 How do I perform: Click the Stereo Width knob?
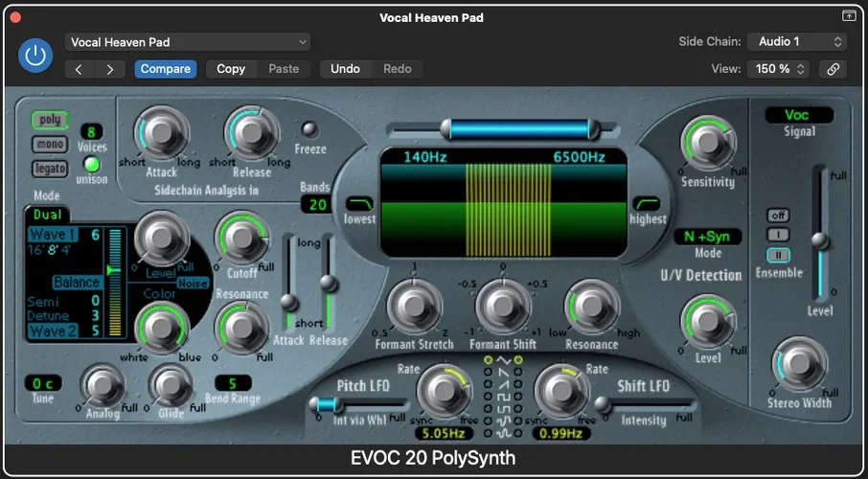(799, 363)
